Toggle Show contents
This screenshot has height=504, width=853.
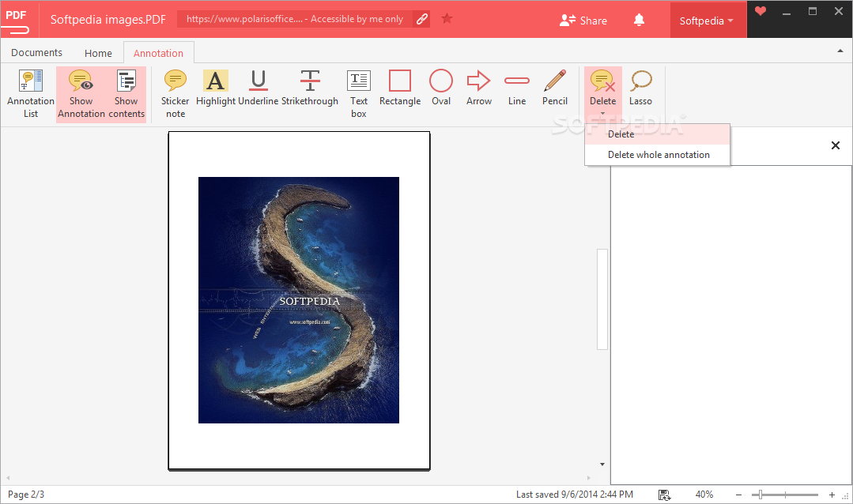(126, 94)
